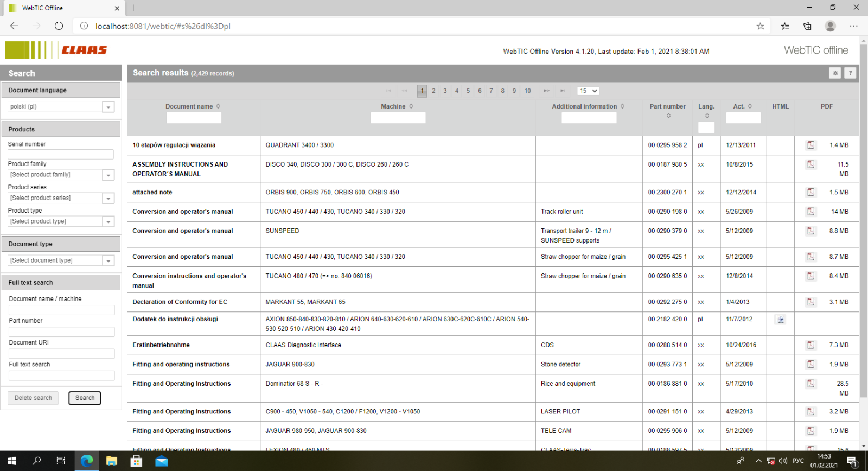Sort by Additional information column
This screenshot has width=868, height=471.
tap(622, 106)
